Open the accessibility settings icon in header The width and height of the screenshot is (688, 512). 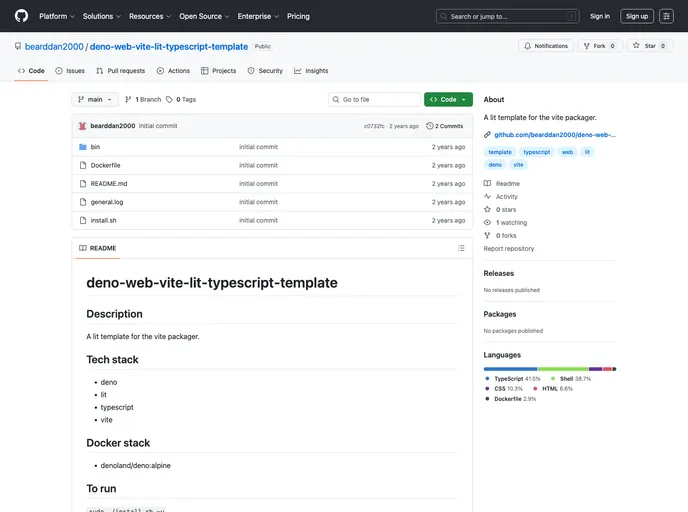click(666, 16)
